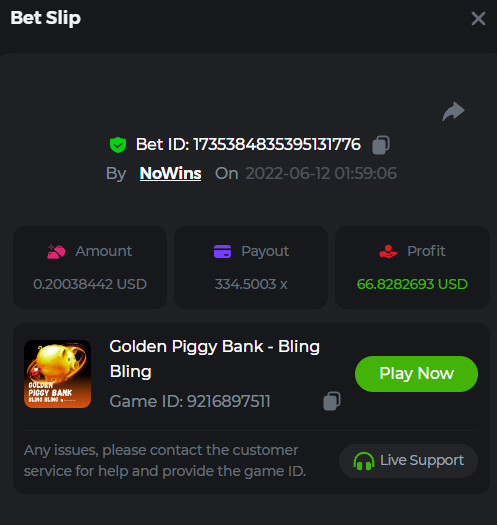Screen dimensions: 497x525
Task: Click the 334.5003 x payout value
Action: [x=251, y=284]
